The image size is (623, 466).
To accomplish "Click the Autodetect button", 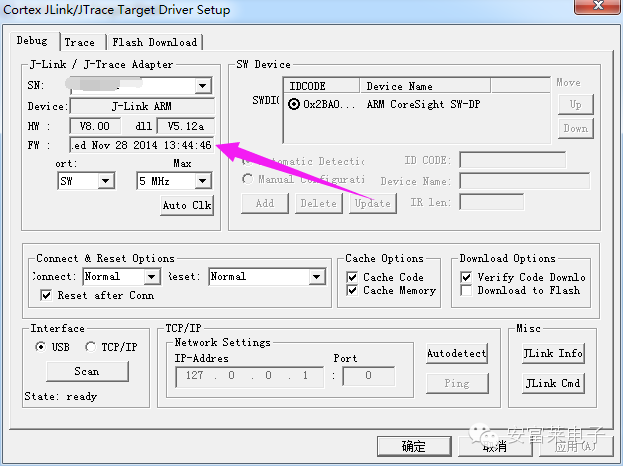I will click(x=457, y=354).
